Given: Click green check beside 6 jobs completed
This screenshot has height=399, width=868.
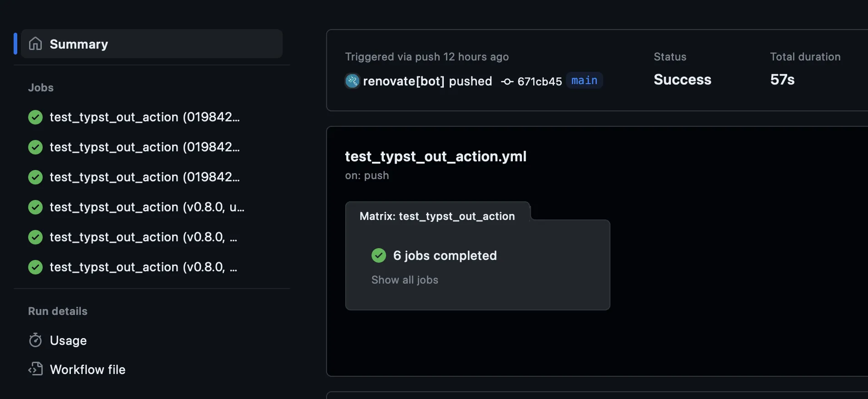Looking at the screenshot, I should tap(378, 255).
